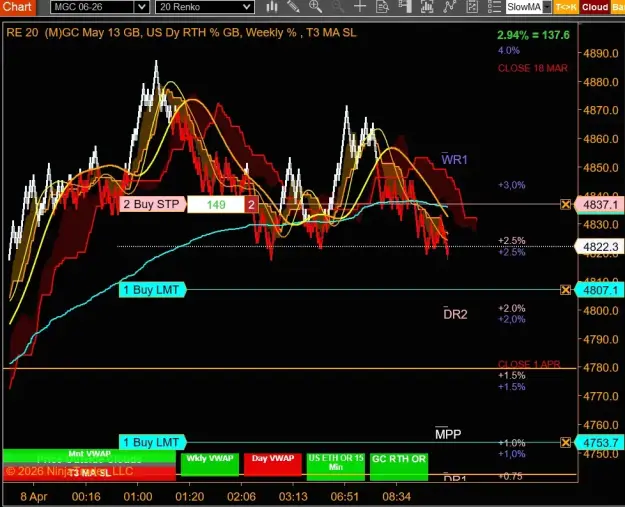The image size is (625, 507).
Task: Select the 1 Buy LMT label at 4753.7
Action: (x=152, y=442)
